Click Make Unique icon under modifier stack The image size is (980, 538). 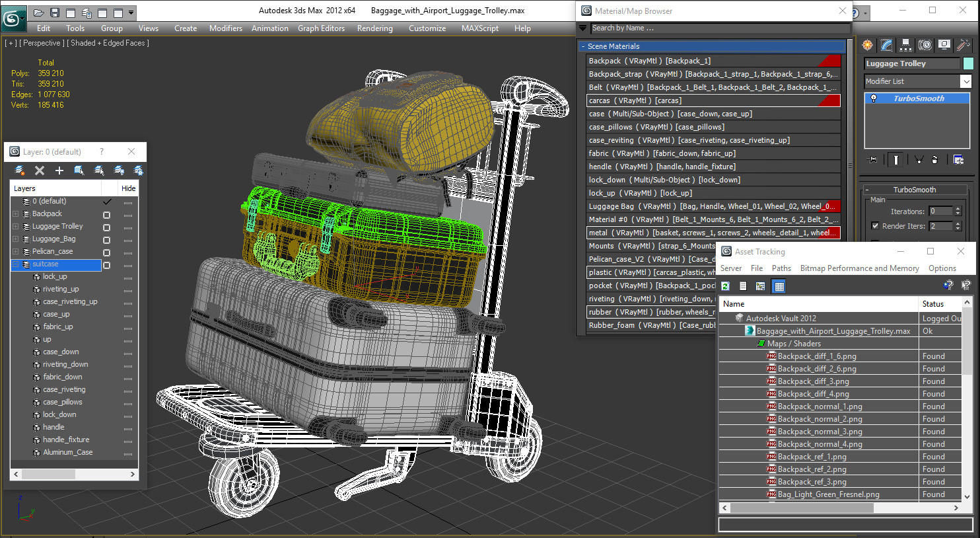coord(919,159)
